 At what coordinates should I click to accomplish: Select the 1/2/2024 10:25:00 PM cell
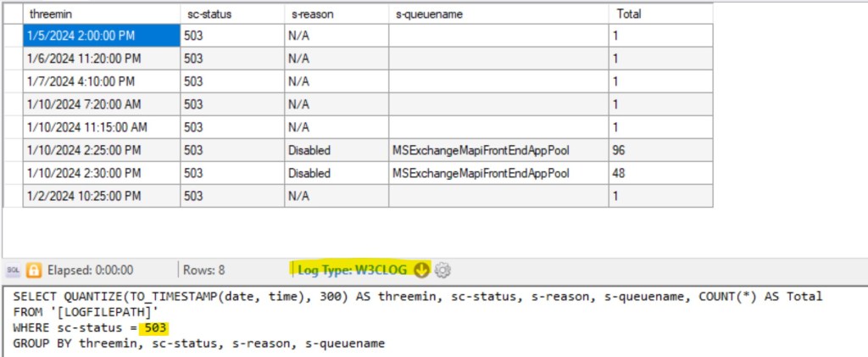tap(101, 197)
